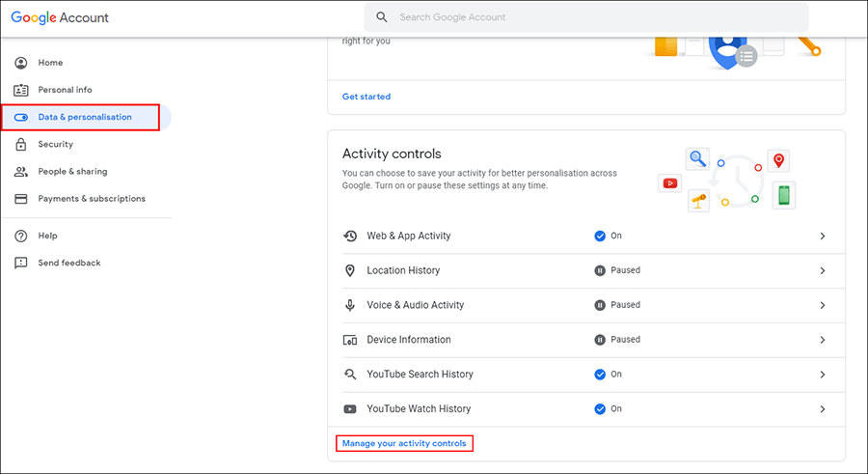Click the magnifier tile in Activity illustration
This screenshot has height=474, width=868.
tap(697, 159)
